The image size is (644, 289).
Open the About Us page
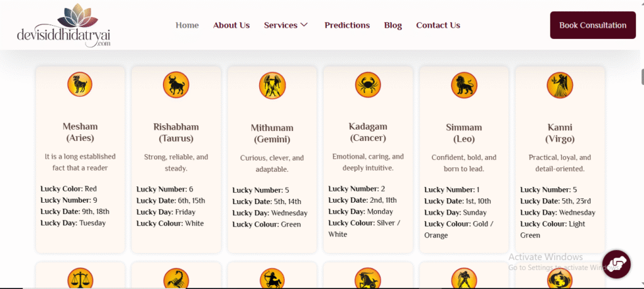231,25
